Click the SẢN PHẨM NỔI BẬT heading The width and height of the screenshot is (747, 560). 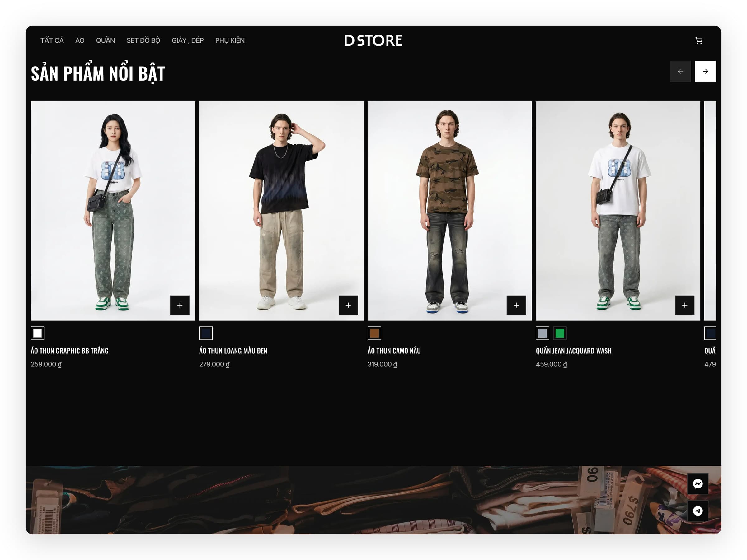(x=98, y=72)
